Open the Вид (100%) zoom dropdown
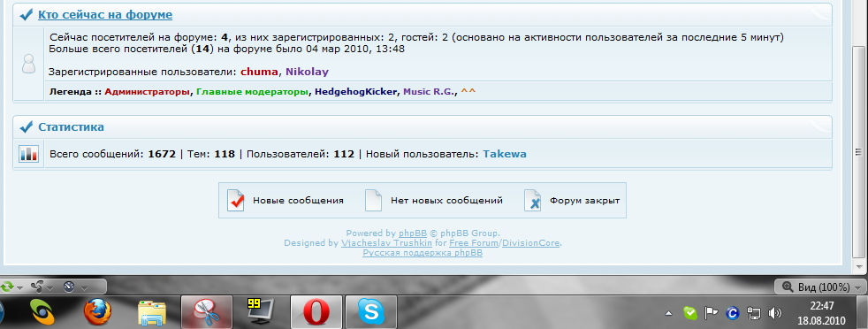868x329 pixels. (x=820, y=287)
